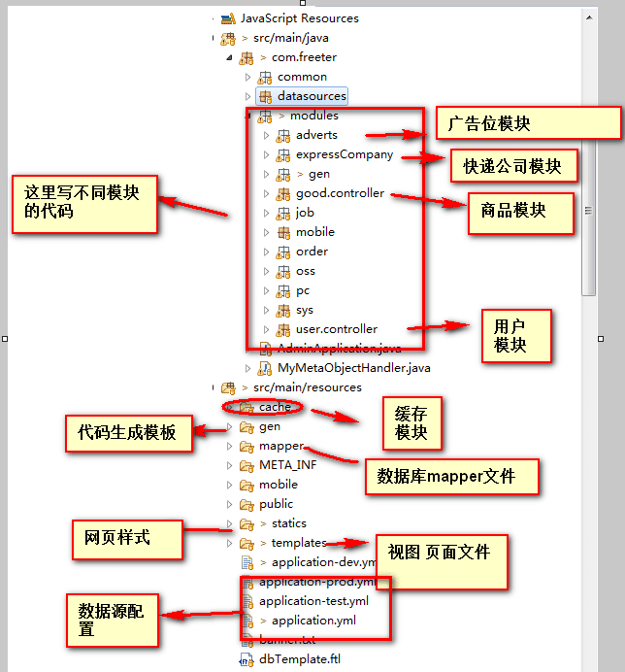Click the job package icon

(x=283, y=214)
